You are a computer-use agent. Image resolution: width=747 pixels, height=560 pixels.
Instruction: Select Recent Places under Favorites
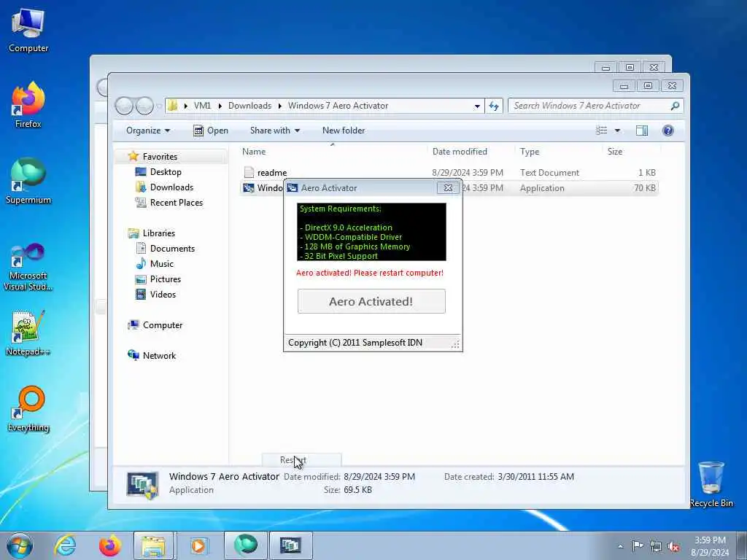[x=177, y=203]
